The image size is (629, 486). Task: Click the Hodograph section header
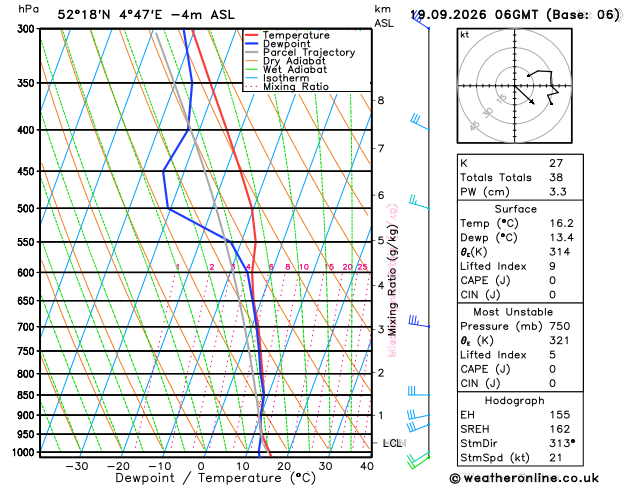tap(515, 401)
